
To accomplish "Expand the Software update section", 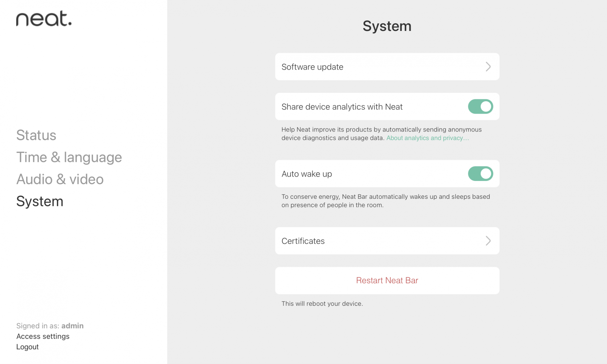I will point(387,67).
